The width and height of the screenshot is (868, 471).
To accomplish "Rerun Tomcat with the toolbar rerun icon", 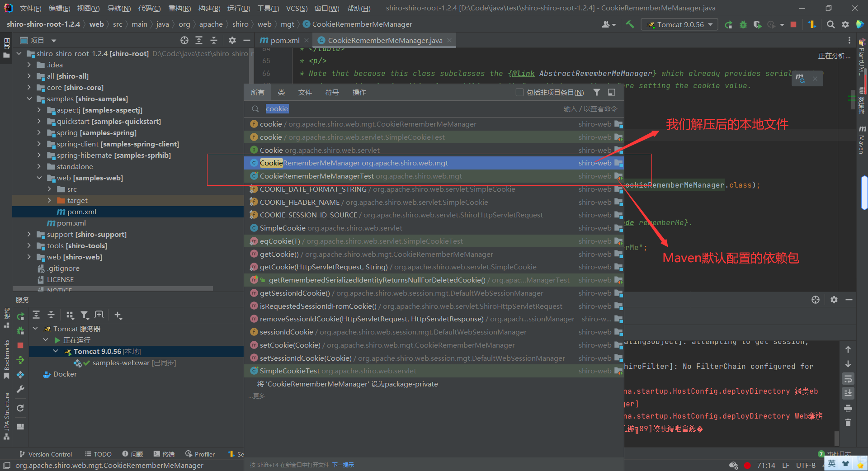I will pos(728,25).
